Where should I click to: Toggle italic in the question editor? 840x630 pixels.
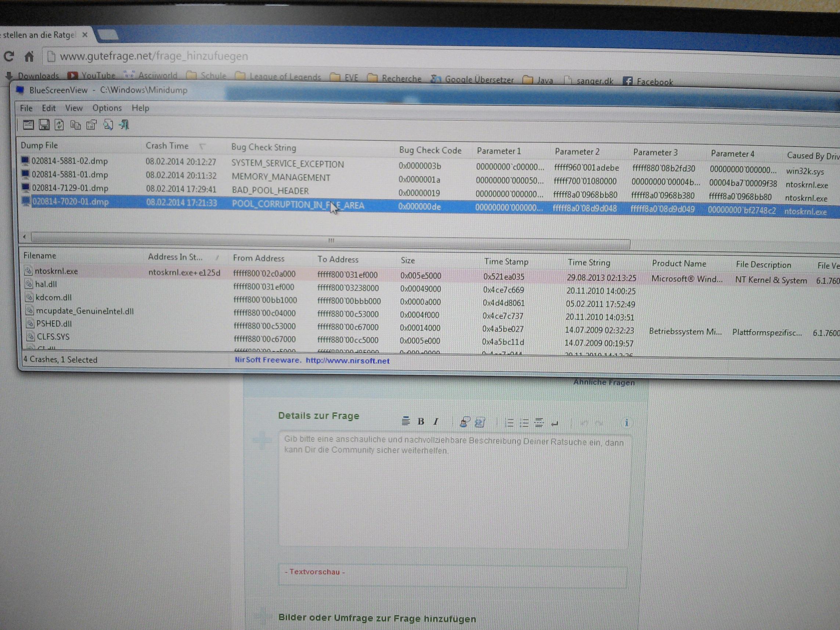[x=436, y=421]
